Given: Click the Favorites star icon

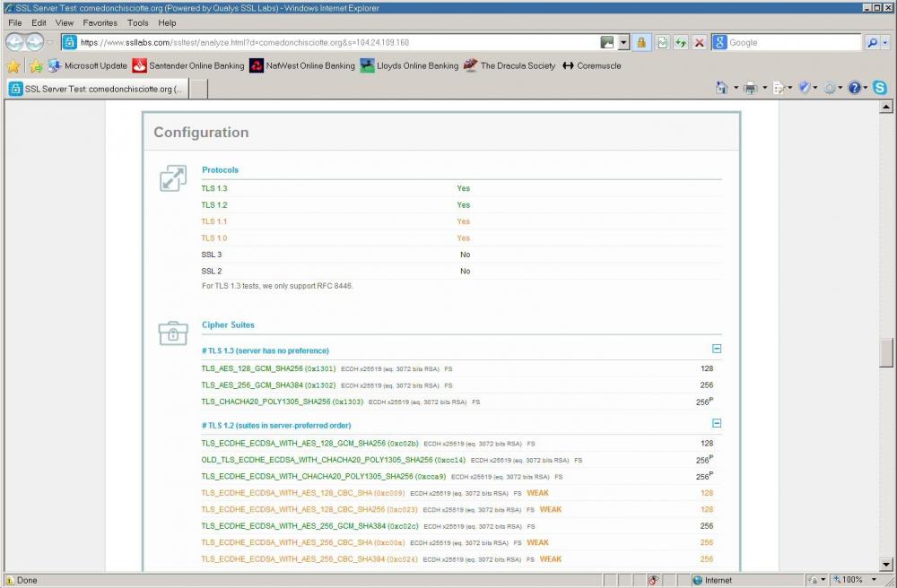Looking at the screenshot, I should pyautogui.click(x=13, y=65).
